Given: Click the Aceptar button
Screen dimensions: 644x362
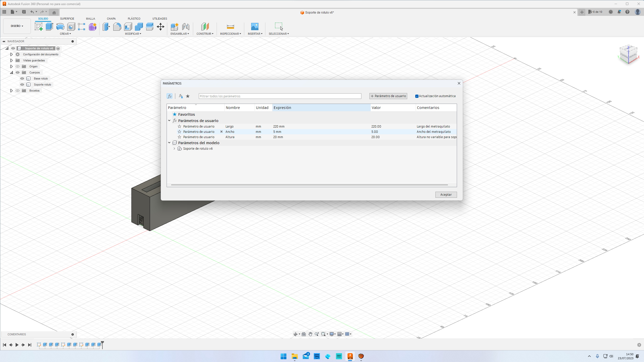Looking at the screenshot, I should pos(446,195).
